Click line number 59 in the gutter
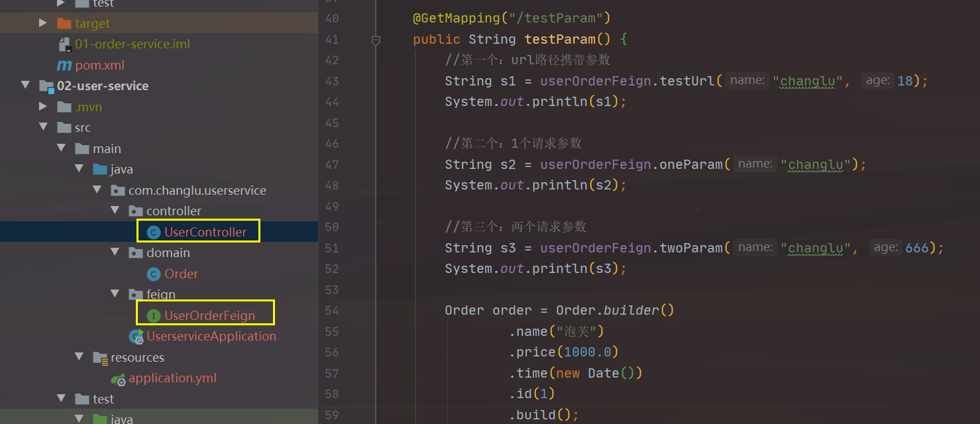 click(331, 415)
